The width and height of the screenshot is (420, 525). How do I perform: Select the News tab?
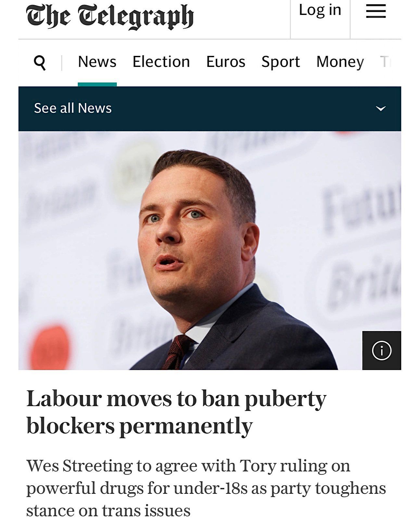click(x=97, y=62)
